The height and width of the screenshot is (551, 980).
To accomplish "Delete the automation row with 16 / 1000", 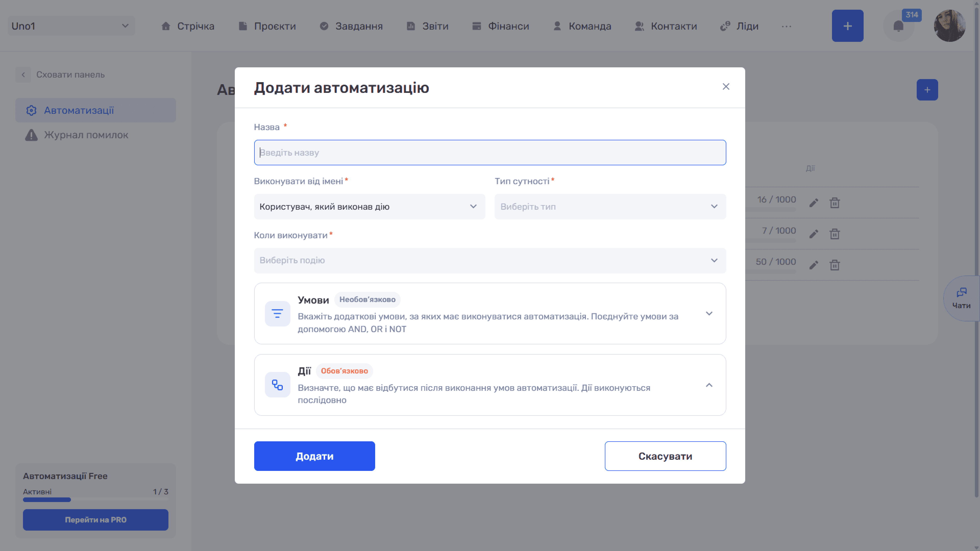I will 834,203.
